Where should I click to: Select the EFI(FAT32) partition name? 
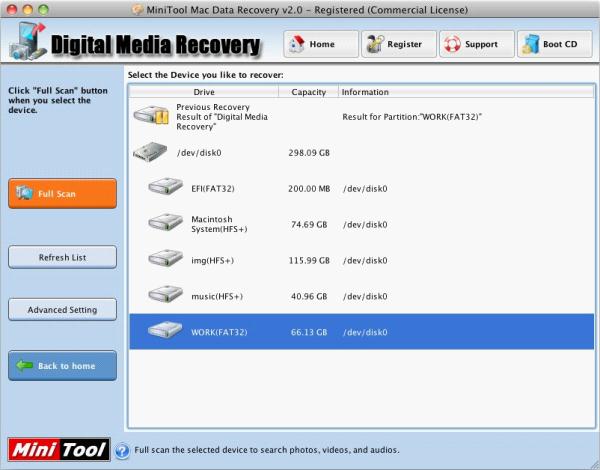coord(213,188)
